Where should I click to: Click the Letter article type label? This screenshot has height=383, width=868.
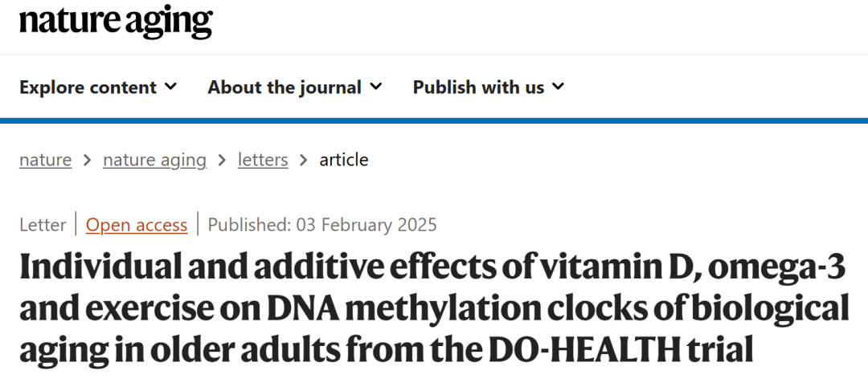pos(43,225)
